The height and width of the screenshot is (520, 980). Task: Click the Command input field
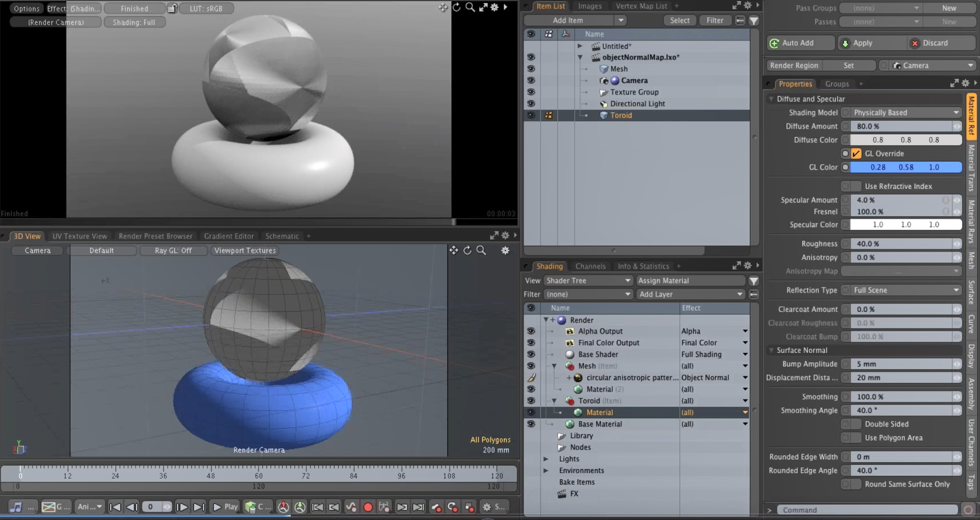pos(866,510)
